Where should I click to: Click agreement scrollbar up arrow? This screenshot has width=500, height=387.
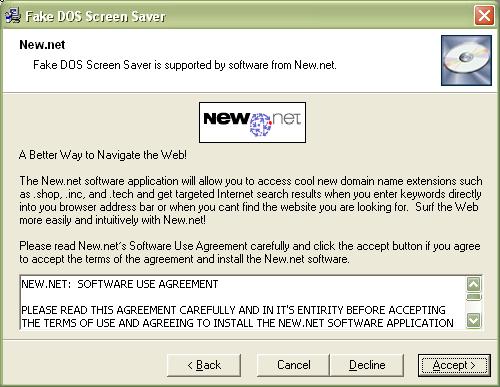click(x=474, y=284)
